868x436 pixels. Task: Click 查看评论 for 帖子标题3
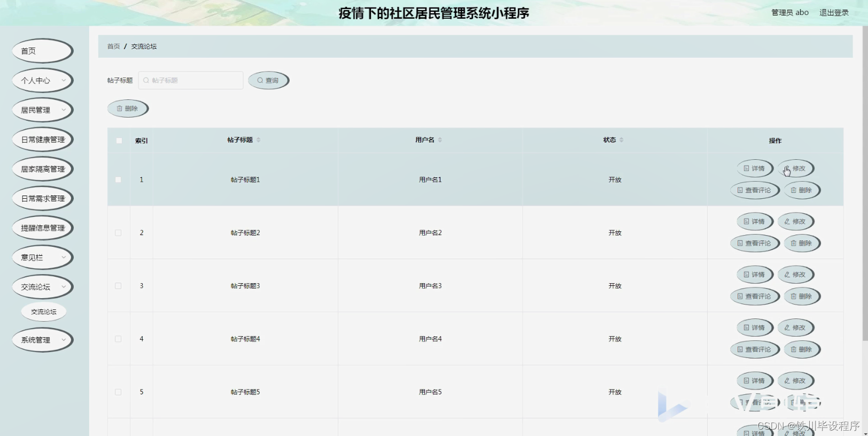pos(755,296)
